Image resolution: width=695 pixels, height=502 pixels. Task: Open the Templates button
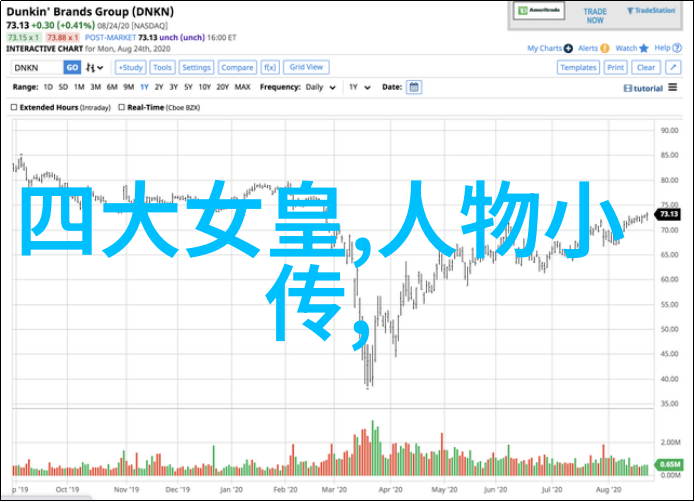click(578, 67)
